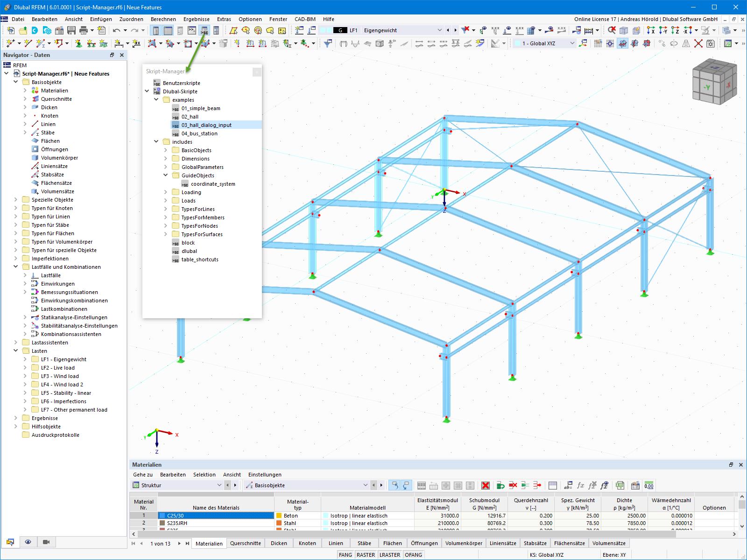Click the new dimension tool icon
The width and height of the screenshot is (747, 560).
[119, 43]
